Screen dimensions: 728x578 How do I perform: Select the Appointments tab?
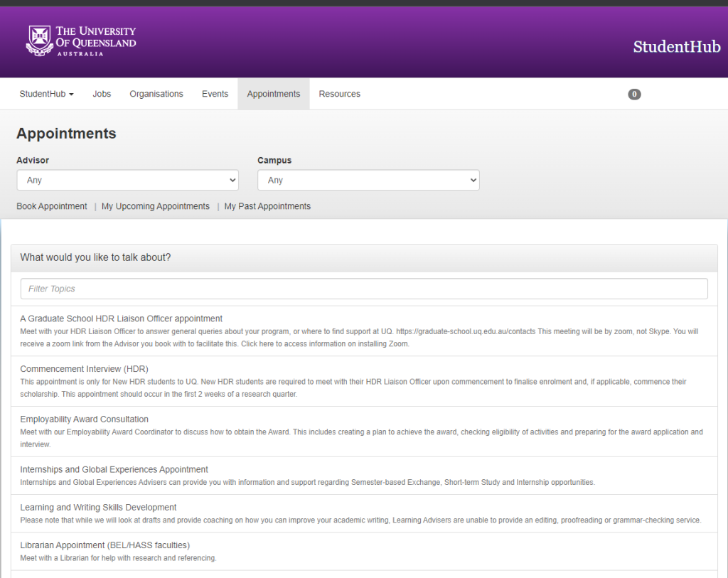click(x=273, y=94)
